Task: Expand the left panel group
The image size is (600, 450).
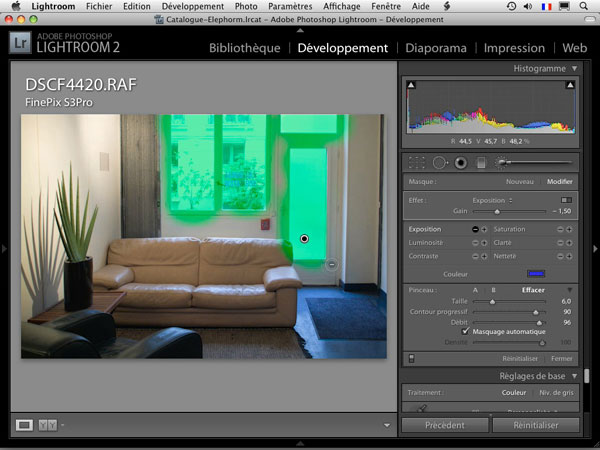Action: point(4,249)
